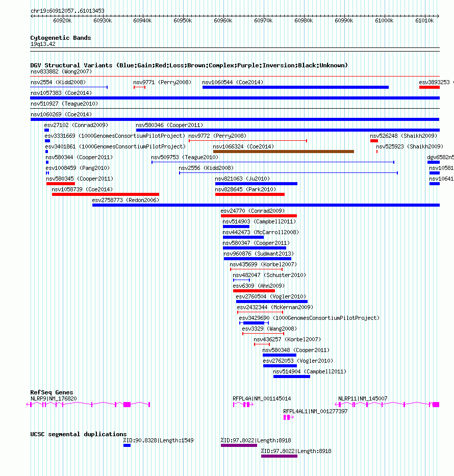The height and width of the screenshot is (476, 454).
Task: Click the esv1008459 (Pang2010) label
Action: pyautogui.click(x=78, y=168)
